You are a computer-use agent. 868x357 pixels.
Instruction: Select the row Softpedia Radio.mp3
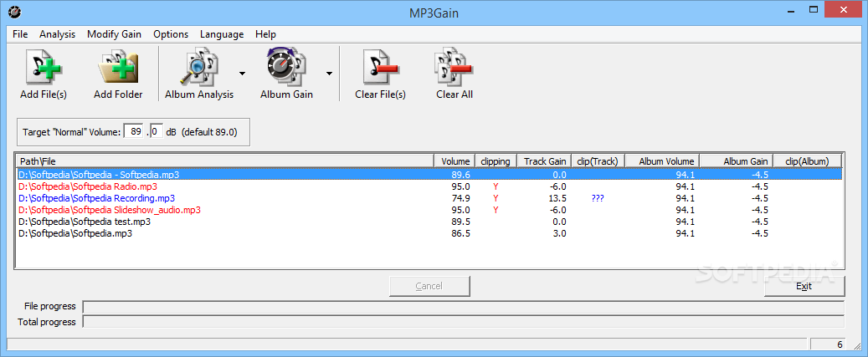point(429,186)
